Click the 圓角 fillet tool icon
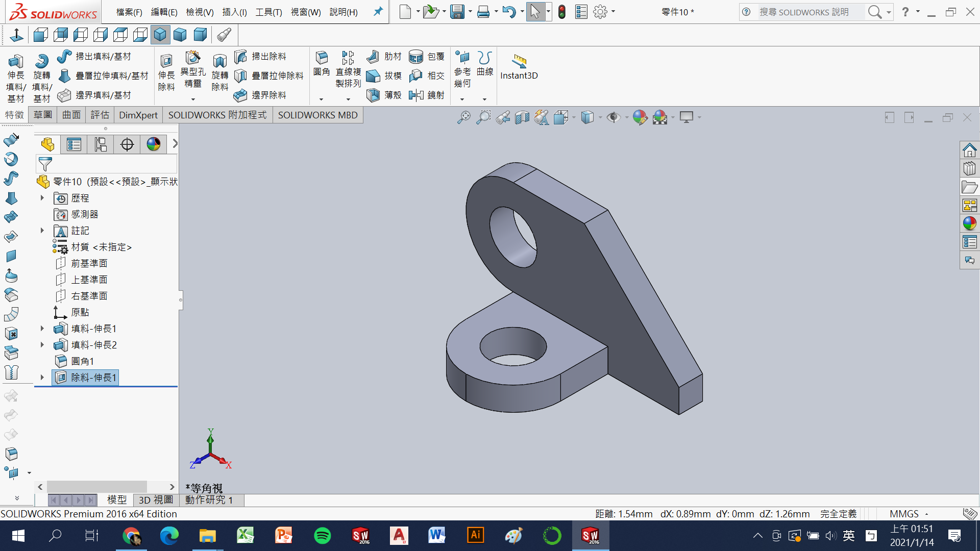The width and height of the screenshot is (980, 551). point(322,58)
